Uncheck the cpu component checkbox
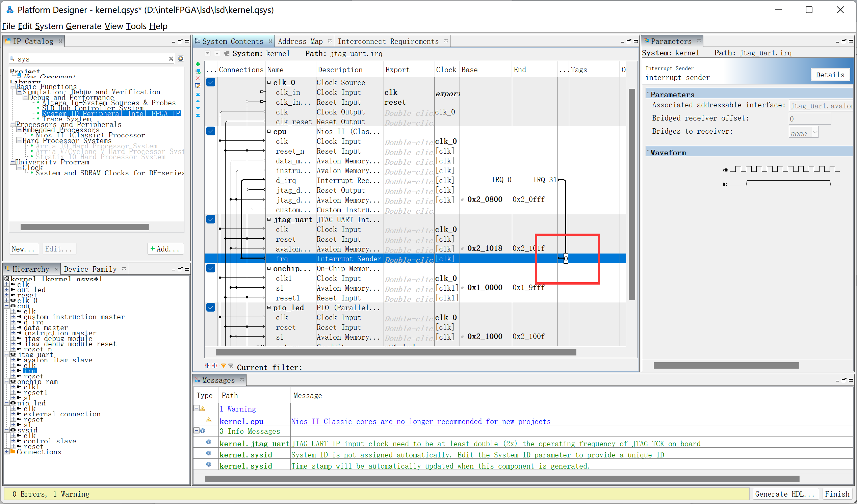 pos(211,131)
